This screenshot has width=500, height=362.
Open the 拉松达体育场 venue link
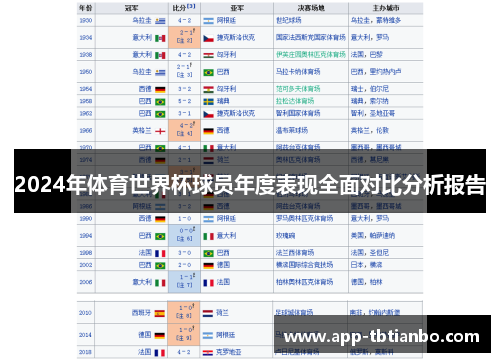[295, 101]
